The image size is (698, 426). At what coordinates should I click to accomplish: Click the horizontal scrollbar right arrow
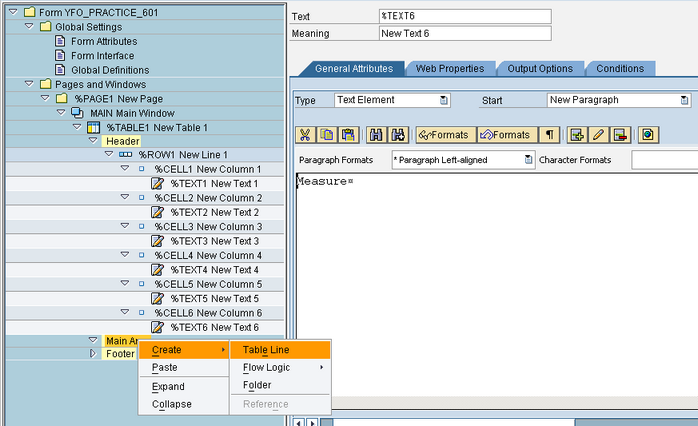click(312, 422)
